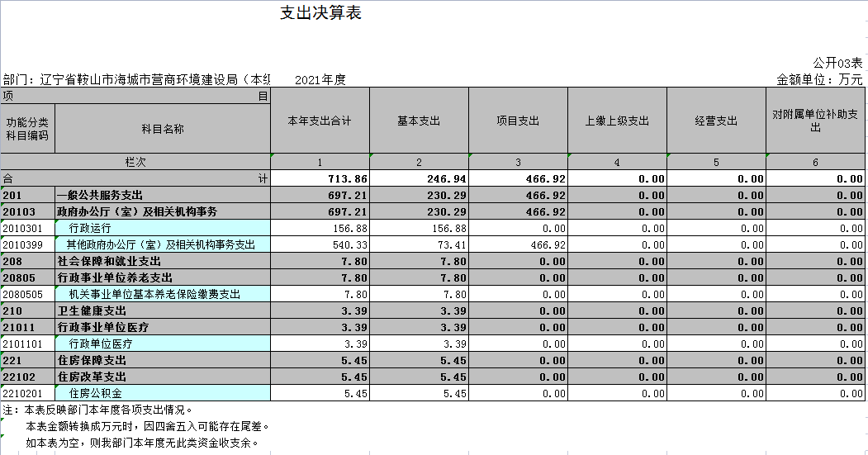868x455 pixels.
Task: Click the note 本表反映部门本年度各项支出情况
Action: [x=98, y=410]
